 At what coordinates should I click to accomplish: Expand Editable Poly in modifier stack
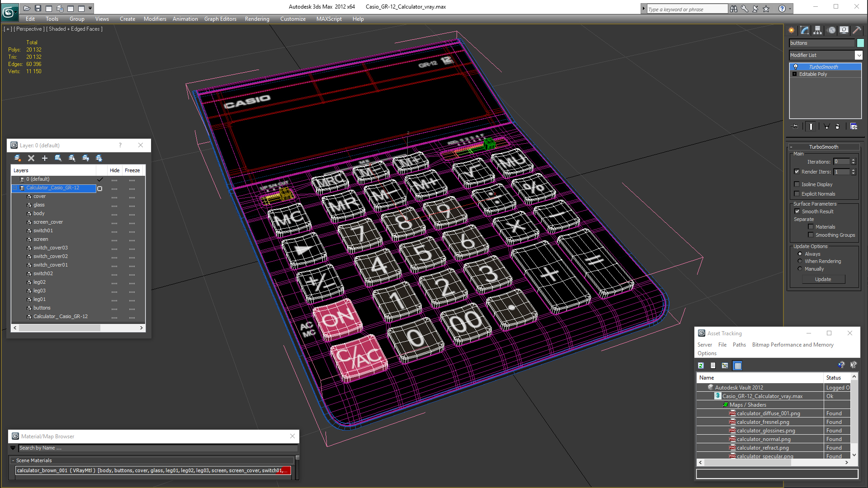click(794, 74)
